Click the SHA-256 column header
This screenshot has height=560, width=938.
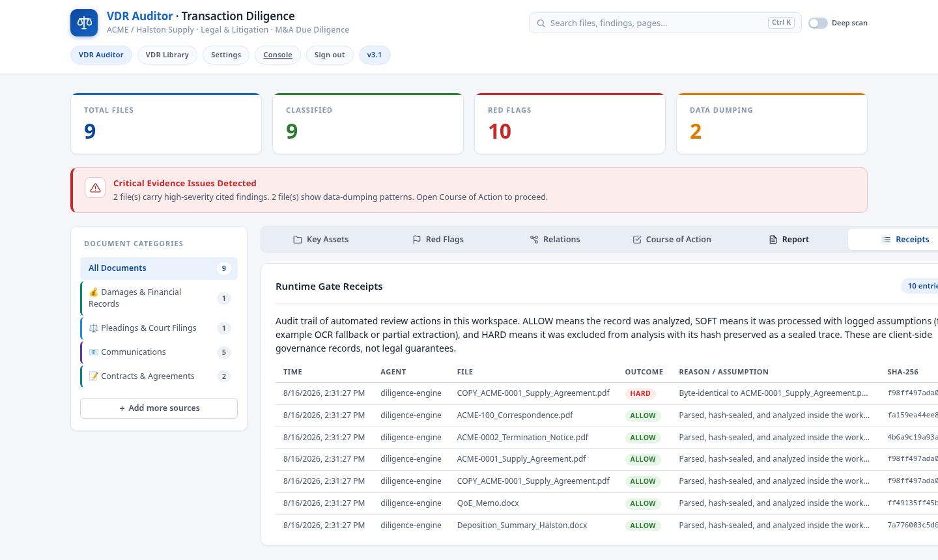[903, 372]
